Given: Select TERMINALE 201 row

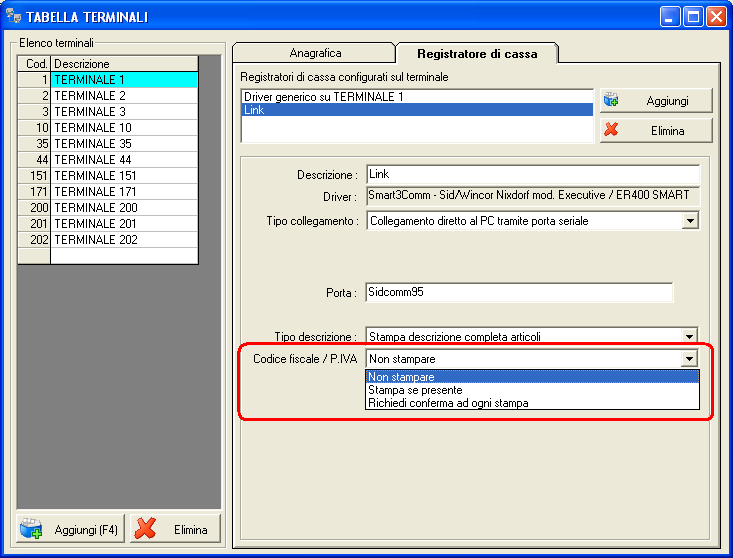Looking at the screenshot, I should click(x=124, y=223).
